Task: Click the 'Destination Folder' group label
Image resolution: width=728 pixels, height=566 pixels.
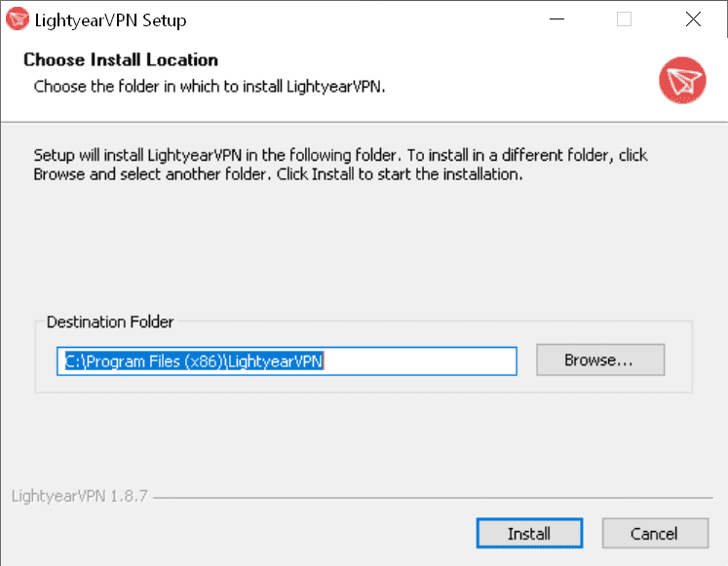Action: click(x=110, y=321)
